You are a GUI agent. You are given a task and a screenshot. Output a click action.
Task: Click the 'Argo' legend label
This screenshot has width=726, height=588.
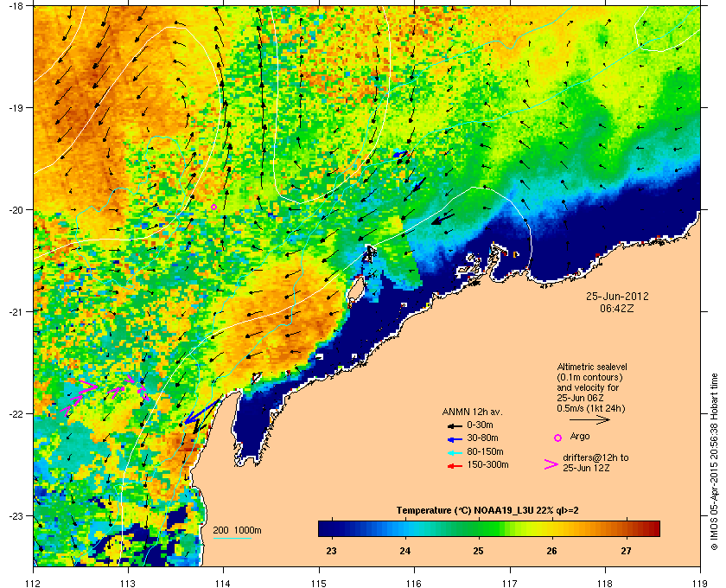[580, 437]
